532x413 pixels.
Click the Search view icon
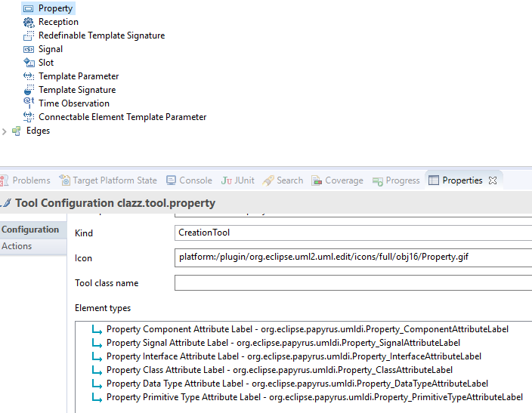[x=268, y=180]
